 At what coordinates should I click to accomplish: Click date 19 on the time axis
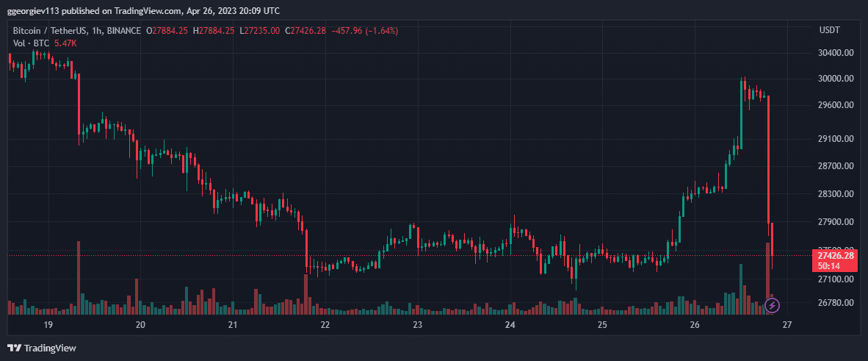48,325
